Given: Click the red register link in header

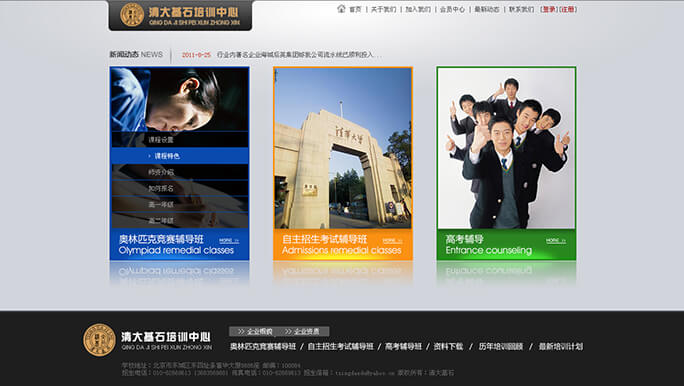Looking at the screenshot, I should tap(568, 9).
